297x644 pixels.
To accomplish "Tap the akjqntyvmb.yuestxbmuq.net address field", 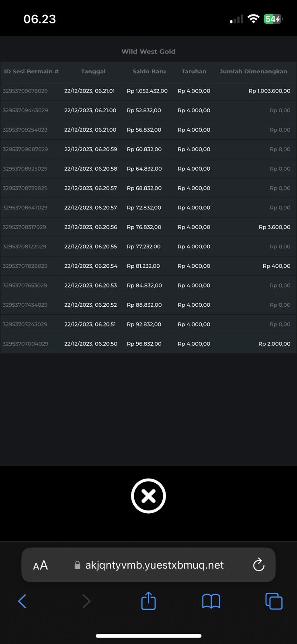I will [154, 565].
